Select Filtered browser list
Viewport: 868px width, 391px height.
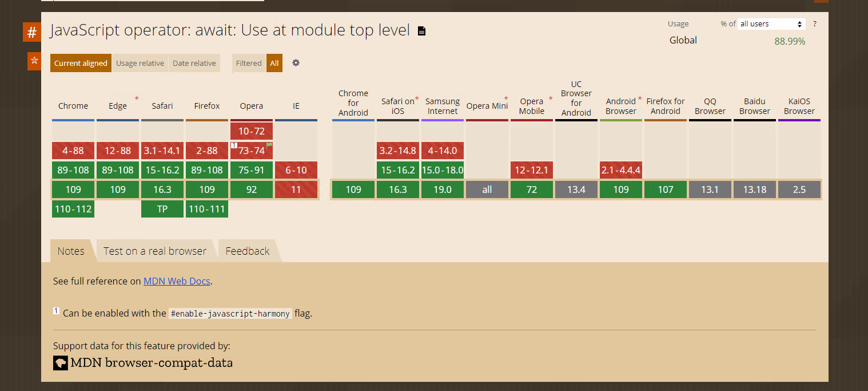[x=249, y=63]
